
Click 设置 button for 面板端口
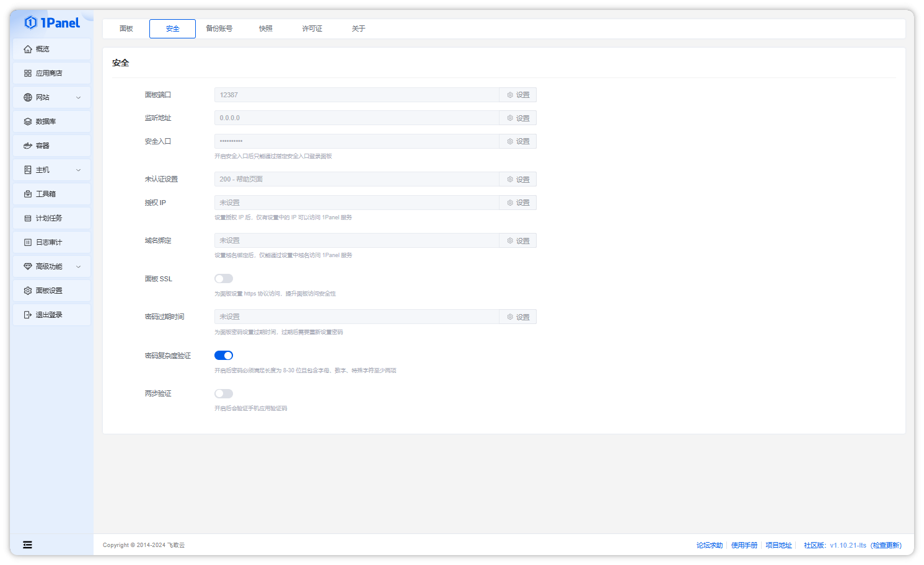(518, 95)
